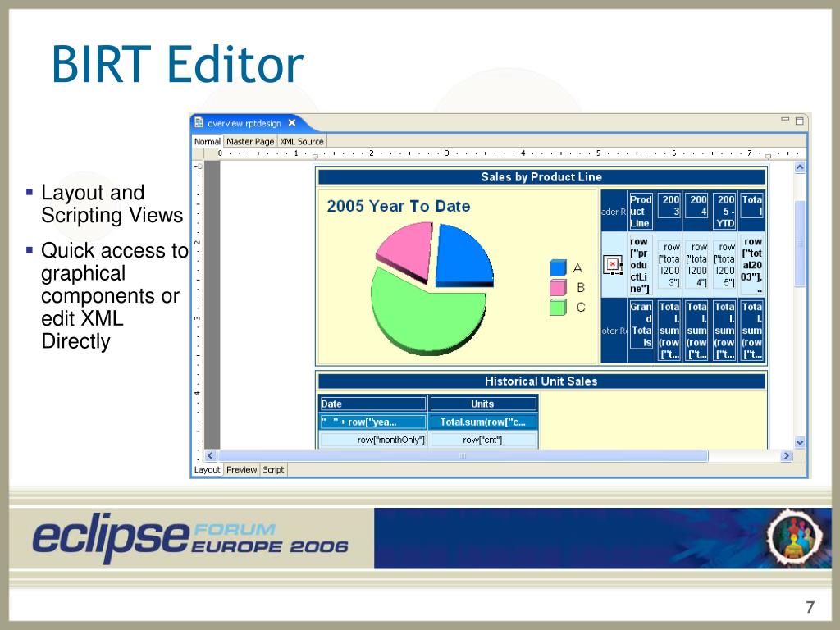Close the overview.rptdesign editor tab

coord(292,123)
